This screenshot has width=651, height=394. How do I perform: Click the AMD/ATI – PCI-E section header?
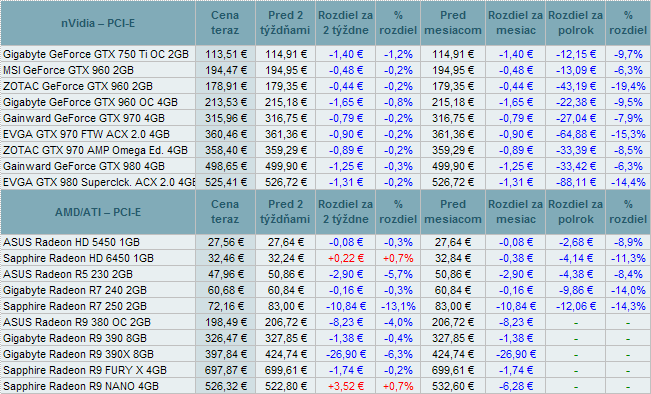(x=98, y=212)
